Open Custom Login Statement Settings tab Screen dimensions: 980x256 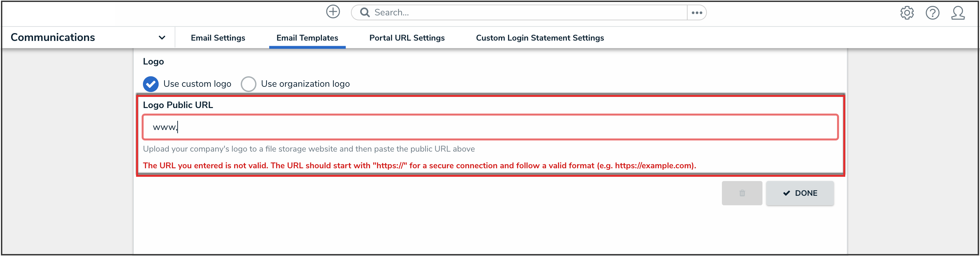[x=539, y=38]
